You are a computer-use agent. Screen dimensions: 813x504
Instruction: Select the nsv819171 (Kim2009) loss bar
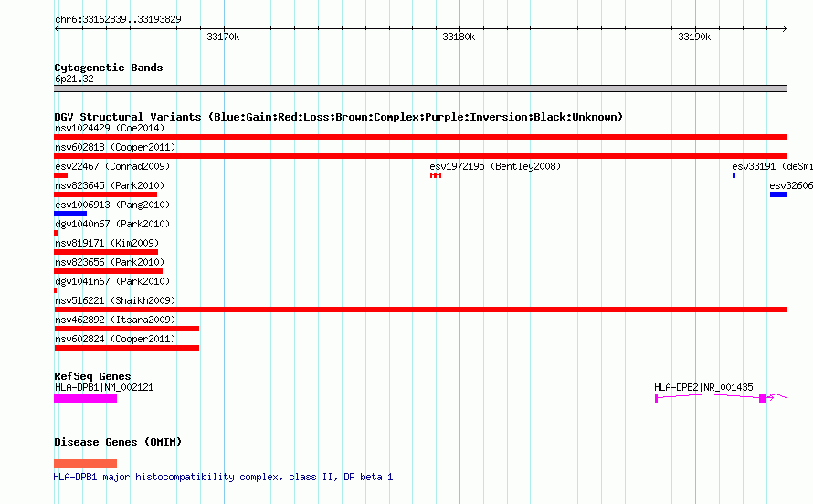tap(106, 252)
